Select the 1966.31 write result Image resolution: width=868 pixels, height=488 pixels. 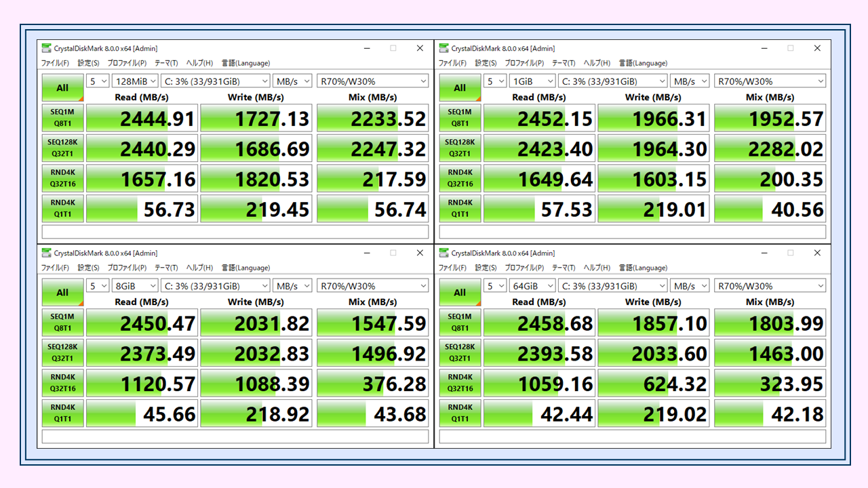click(x=654, y=119)
